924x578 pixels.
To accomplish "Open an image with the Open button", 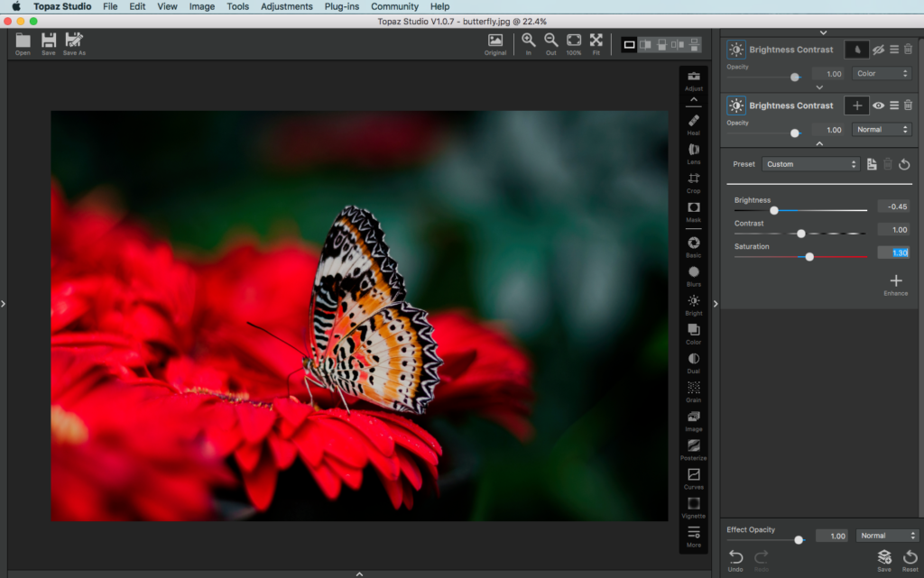I will [23, 44].
